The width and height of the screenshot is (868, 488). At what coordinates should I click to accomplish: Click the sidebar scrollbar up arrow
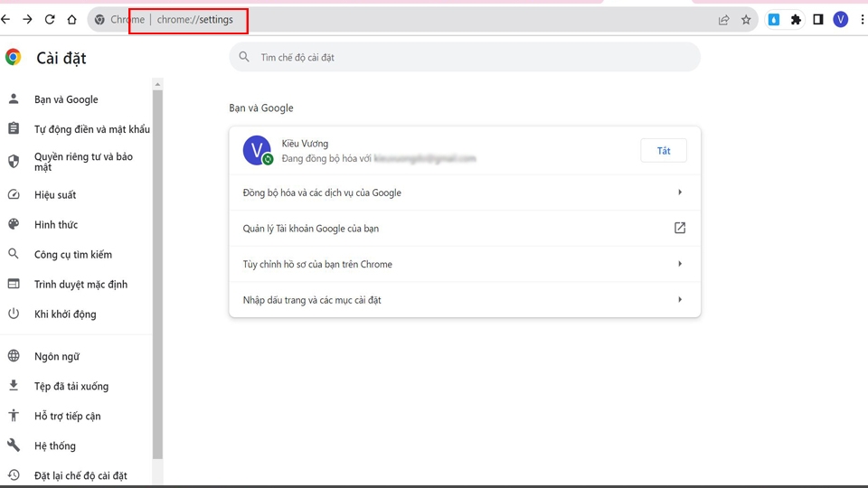point(157,84)
